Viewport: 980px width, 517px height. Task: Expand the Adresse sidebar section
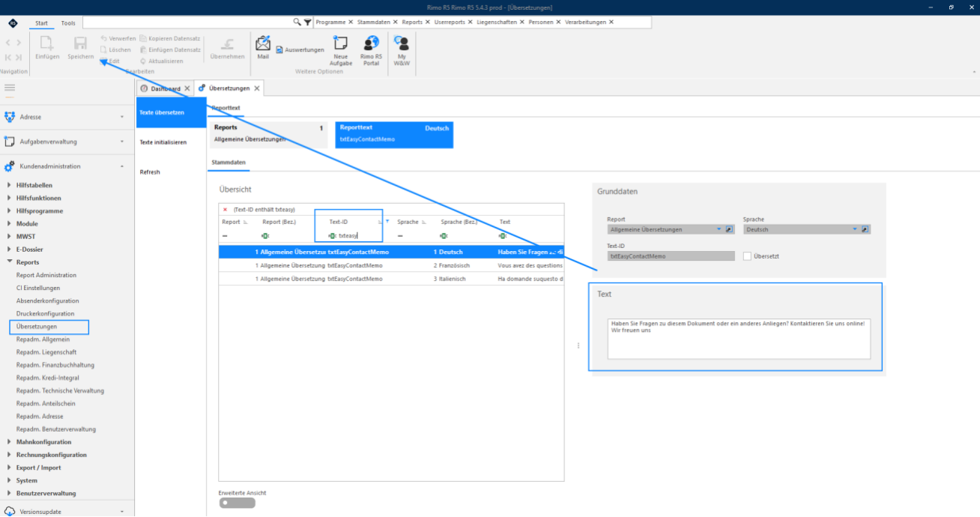pos(122,117)
